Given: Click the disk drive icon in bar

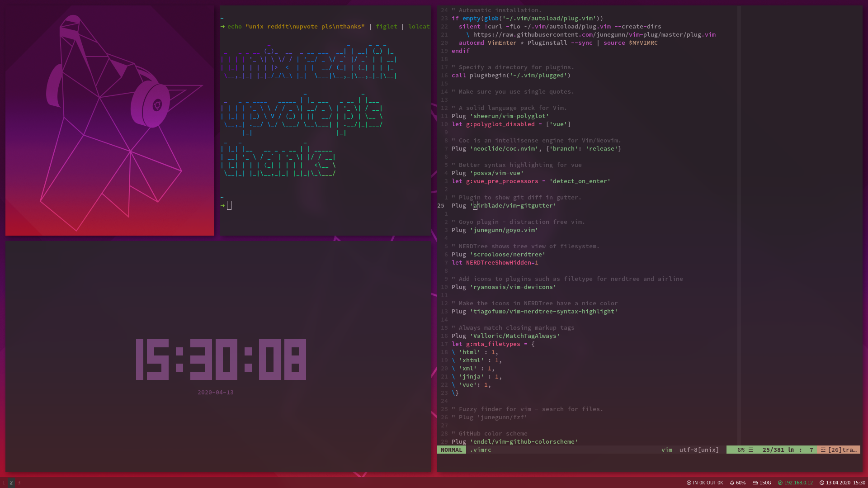Looking at the screenshot, I should pos(755,483).
